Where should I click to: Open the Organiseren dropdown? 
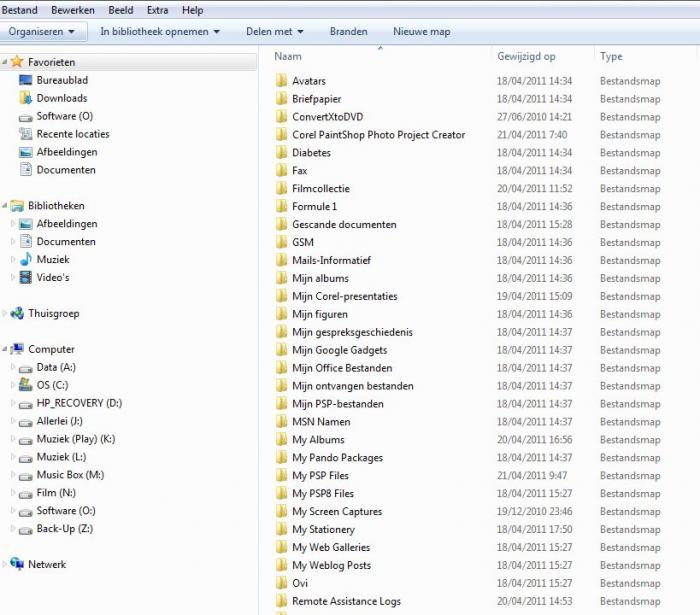point(42,32)
